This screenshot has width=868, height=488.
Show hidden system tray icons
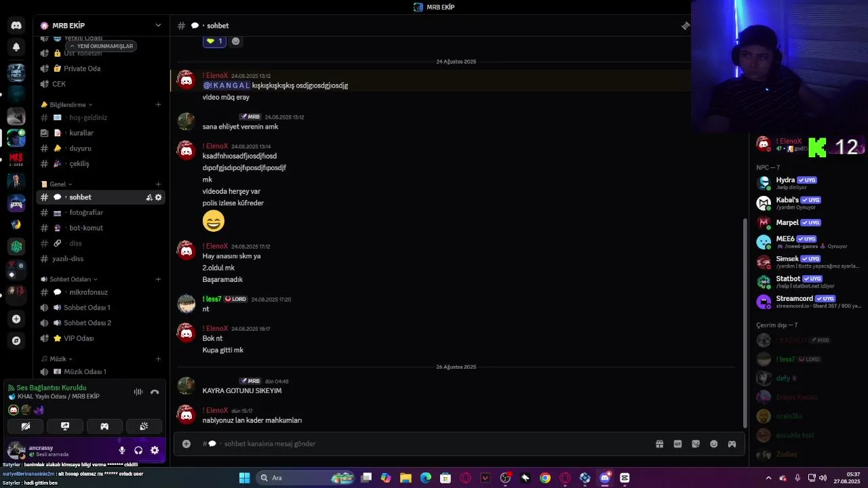[768, 478]
